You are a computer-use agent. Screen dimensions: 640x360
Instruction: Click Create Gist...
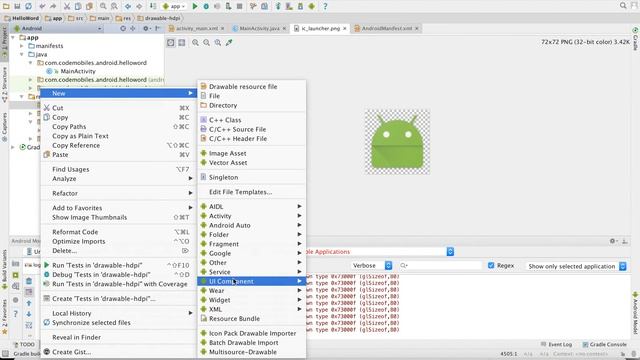[x=118, y=352]
